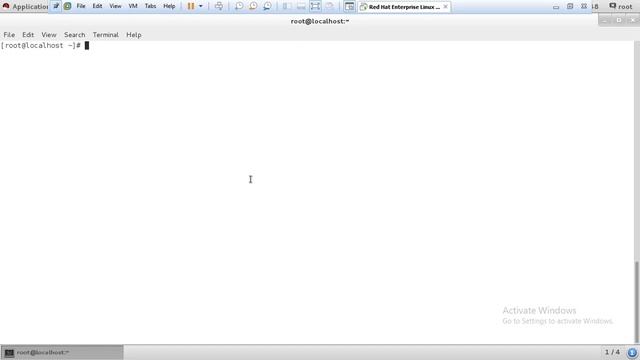This screenshot has height=360, width=640.
Task: Minimize the VMware toolbar window
Action: 556,7
